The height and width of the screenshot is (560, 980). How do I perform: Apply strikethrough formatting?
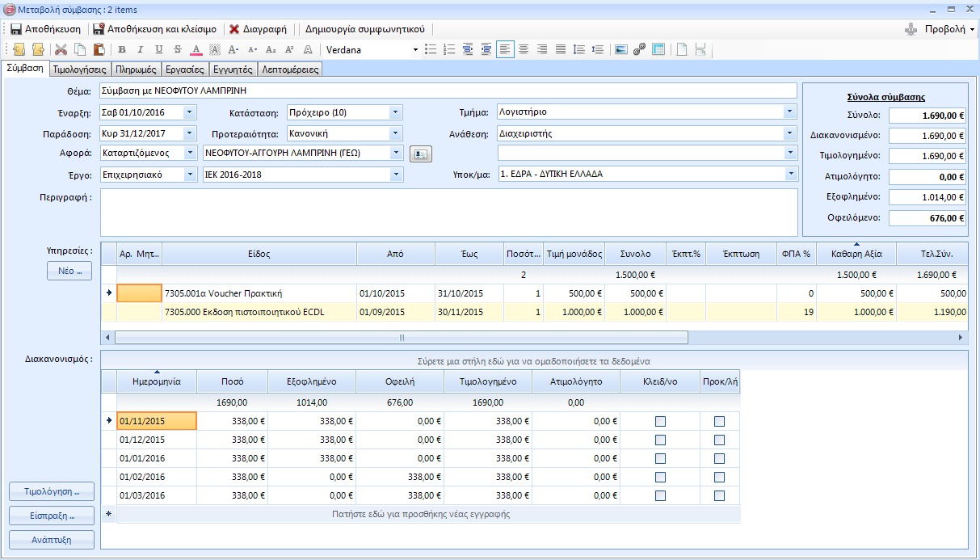tap(177, 50)
